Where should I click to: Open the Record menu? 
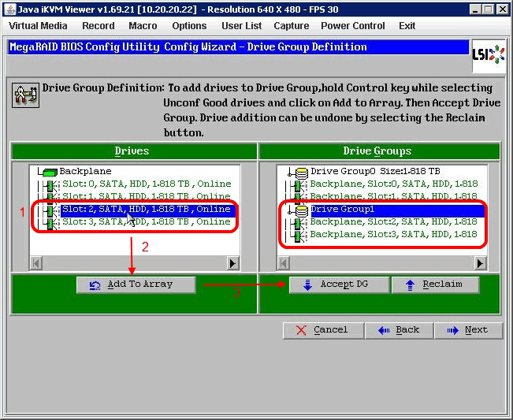(99, 26)
